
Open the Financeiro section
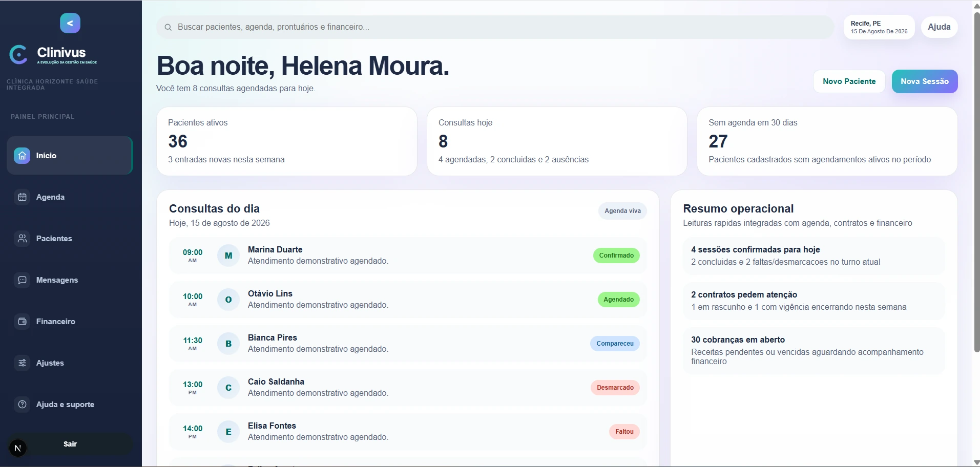point(70,322)
